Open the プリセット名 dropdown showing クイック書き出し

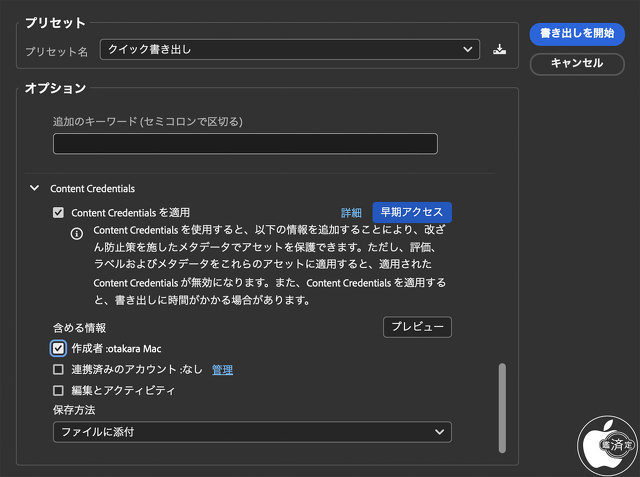click(x=290, y=49)
